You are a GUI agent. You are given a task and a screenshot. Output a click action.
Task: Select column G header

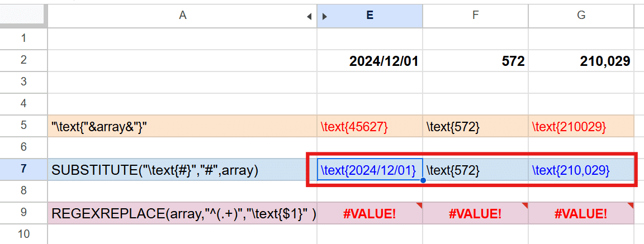point(581,16)
